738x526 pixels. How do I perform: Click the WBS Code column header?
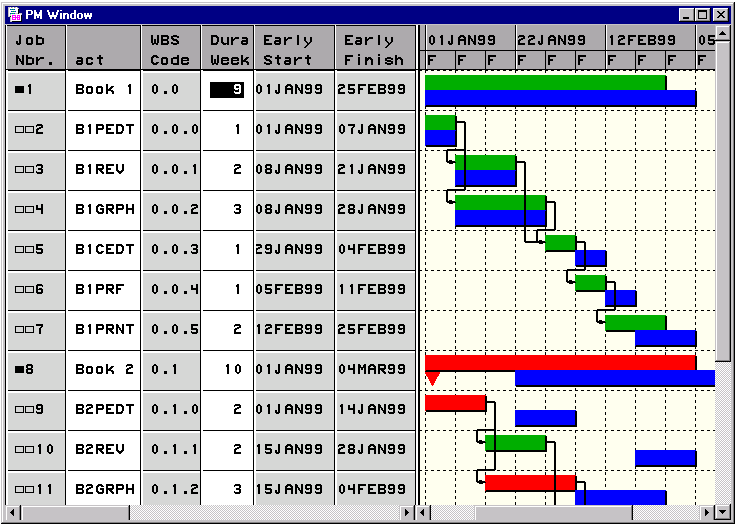[x=171, y=48]
